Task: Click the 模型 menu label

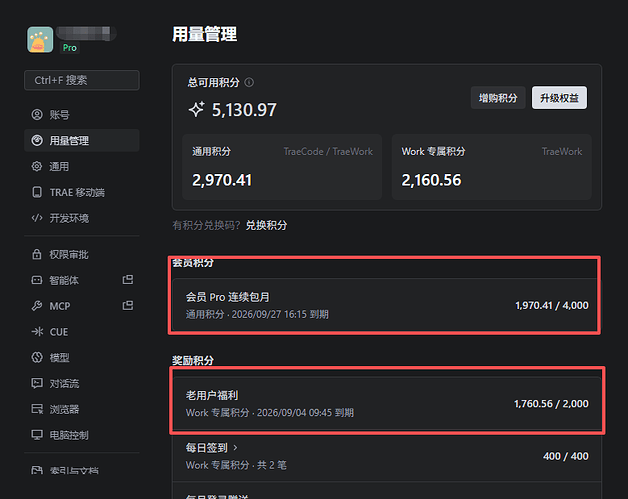Action: [59, 358]
